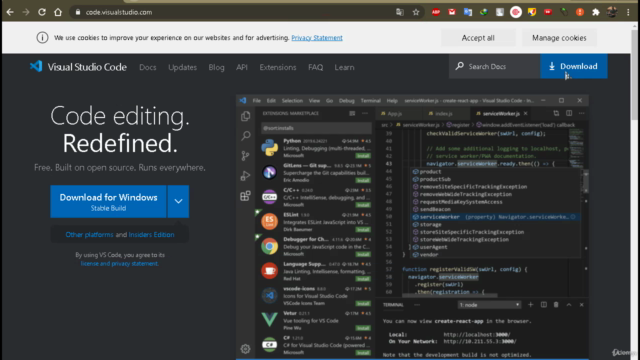Viewport: 640px width, 360px height.
Task: Click the browser address bar URL
Action: tap(119, 12)
